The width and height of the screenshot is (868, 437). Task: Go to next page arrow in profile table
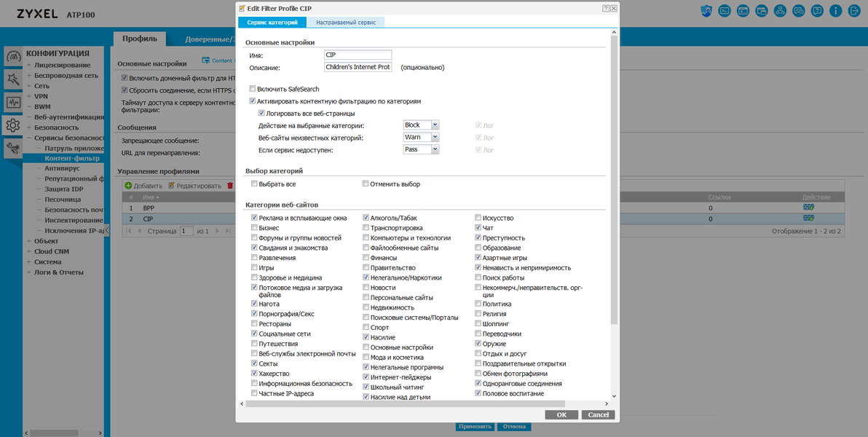(x=218, y=230)
